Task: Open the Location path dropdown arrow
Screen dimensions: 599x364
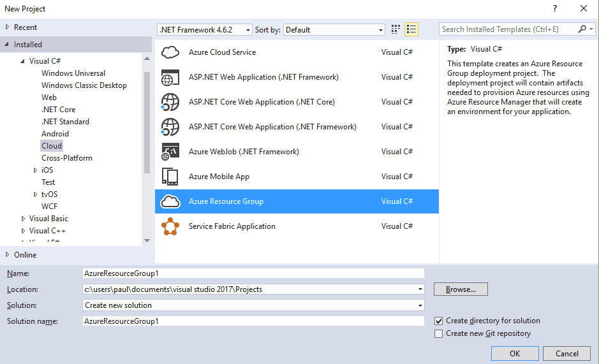Action: pos(420,289)
